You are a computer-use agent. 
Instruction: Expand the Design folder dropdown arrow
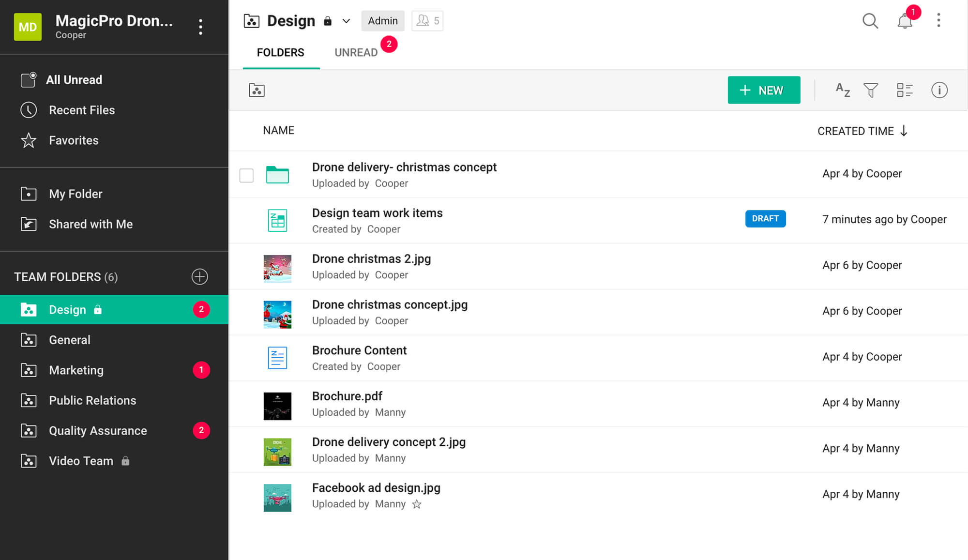(345, 21)
